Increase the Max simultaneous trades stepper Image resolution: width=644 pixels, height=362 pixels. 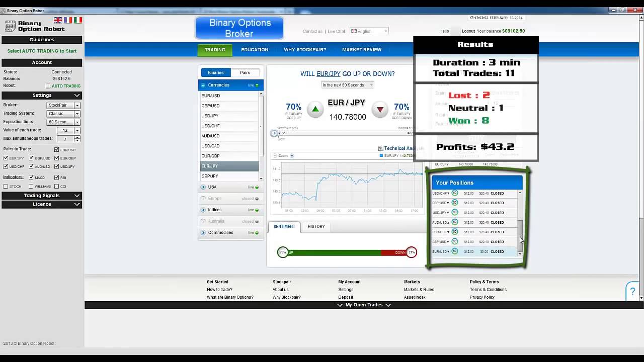coord(77,137)
